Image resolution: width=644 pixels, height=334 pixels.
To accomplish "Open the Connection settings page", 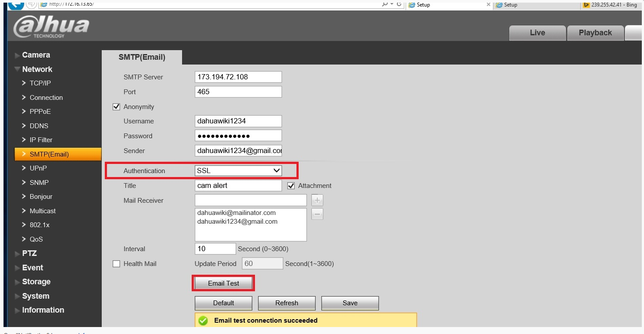I will click(x=46, y=98).
